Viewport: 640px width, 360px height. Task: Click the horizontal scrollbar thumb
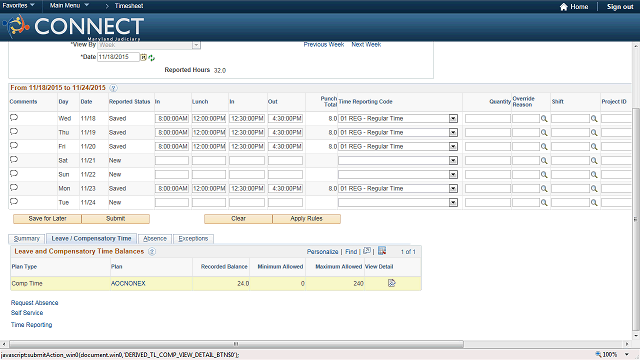click(x=236, y=344)
